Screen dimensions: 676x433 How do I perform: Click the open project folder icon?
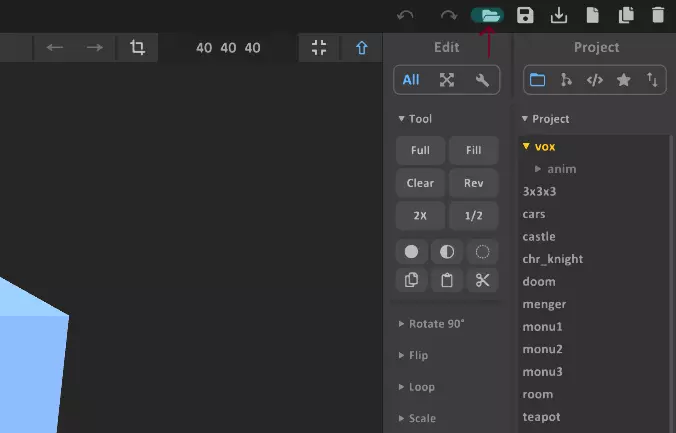[x=488, y=15]
